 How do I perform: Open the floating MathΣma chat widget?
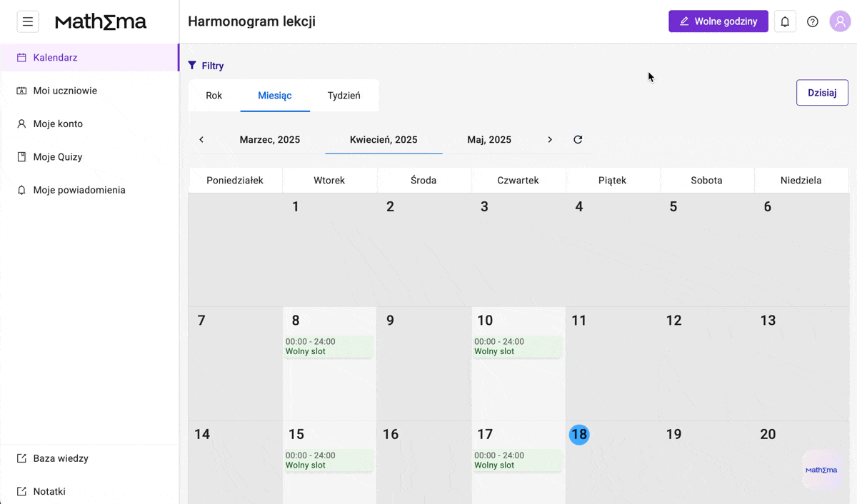tap(821, 470)
